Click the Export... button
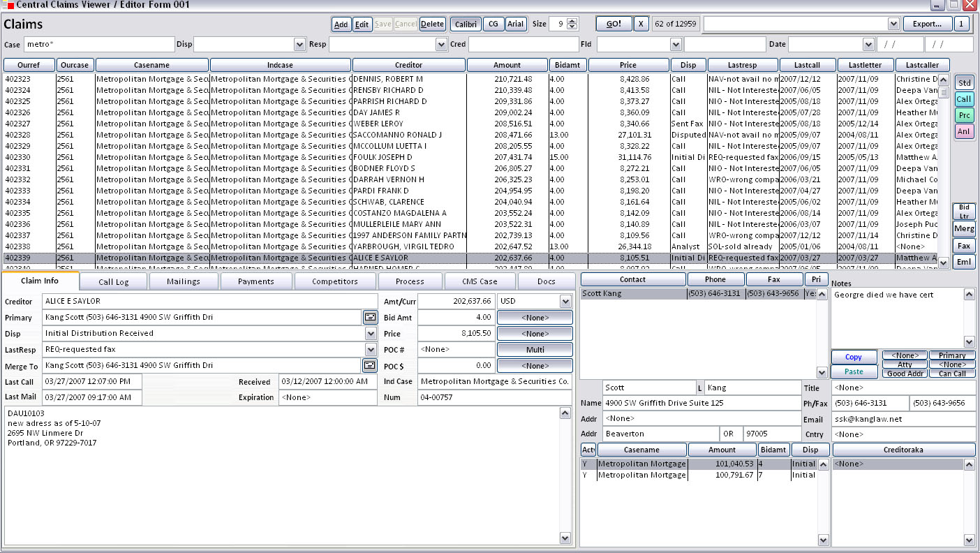The width and height of the screenshot is (980, 553). 927,24
